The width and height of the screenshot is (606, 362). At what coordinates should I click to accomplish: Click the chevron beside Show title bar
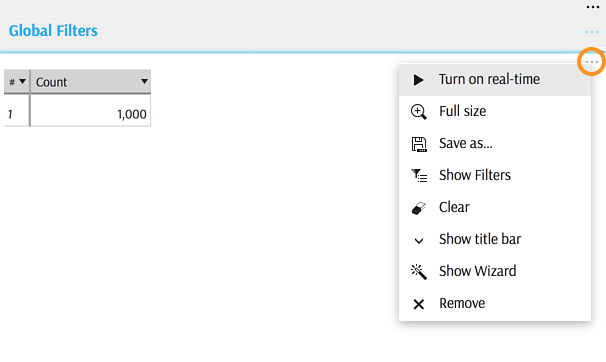[419, 241]
